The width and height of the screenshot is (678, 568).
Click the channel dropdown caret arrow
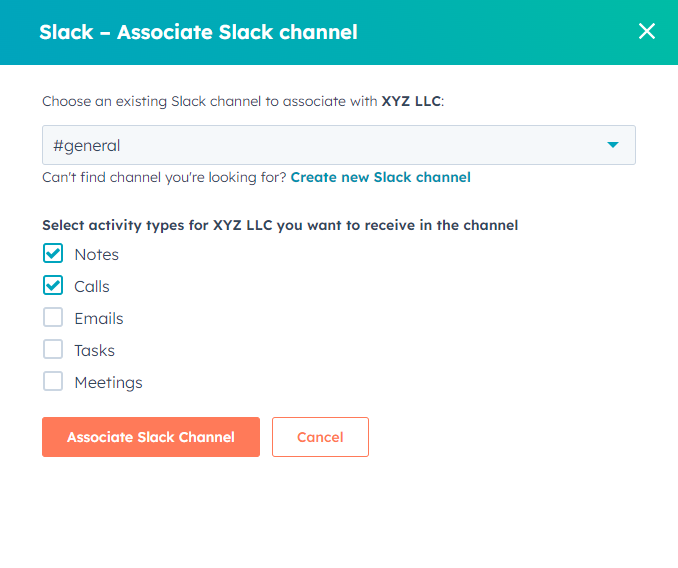click(x=613, y=146)
